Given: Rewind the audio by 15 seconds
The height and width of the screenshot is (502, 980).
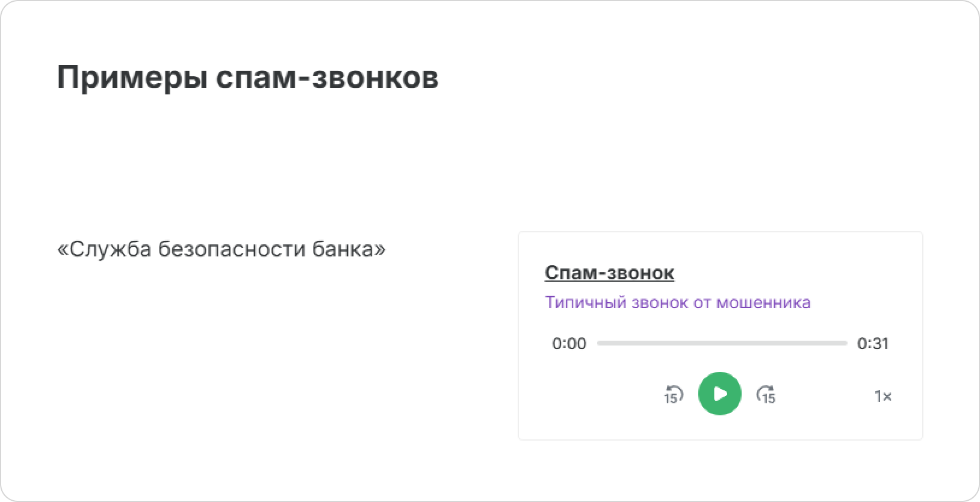Looking at the screenshot, I should pyautogui.click(x=673, y=395).
